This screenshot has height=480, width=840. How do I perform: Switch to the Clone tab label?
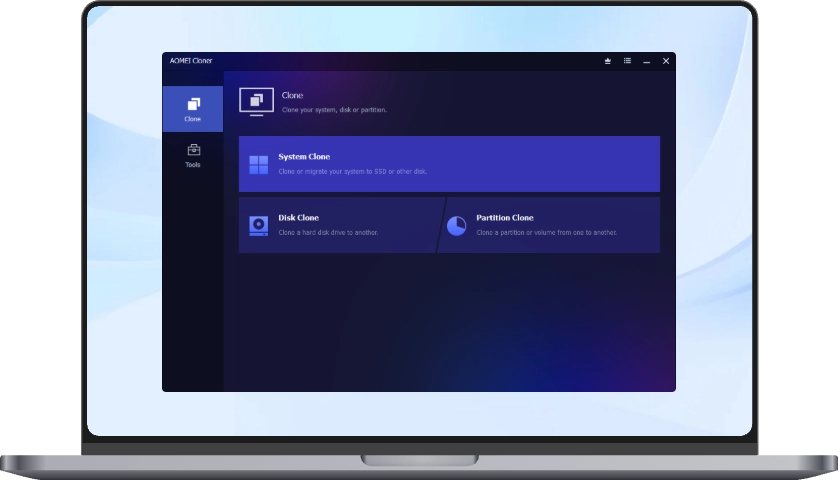coord(193,119)
